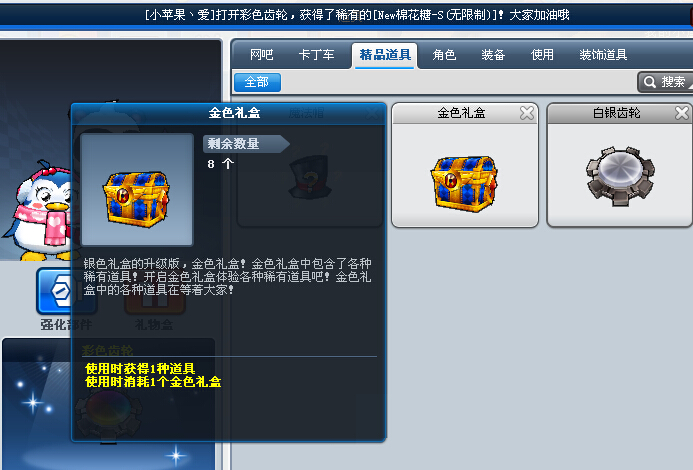This screenshot has height=470, width=693.
Task: Remove the 金色礼盒 item card with X
Action: coord(527,113)
